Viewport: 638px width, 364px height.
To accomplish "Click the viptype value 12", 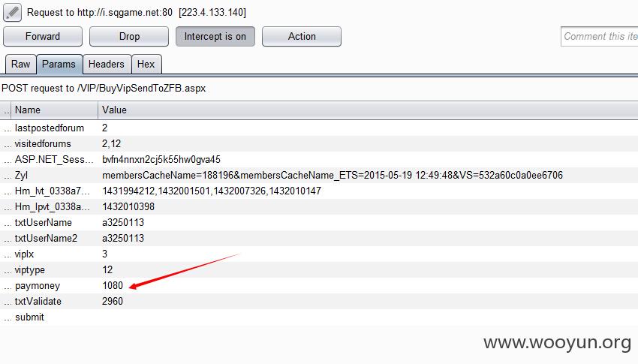I will [107, 270].
